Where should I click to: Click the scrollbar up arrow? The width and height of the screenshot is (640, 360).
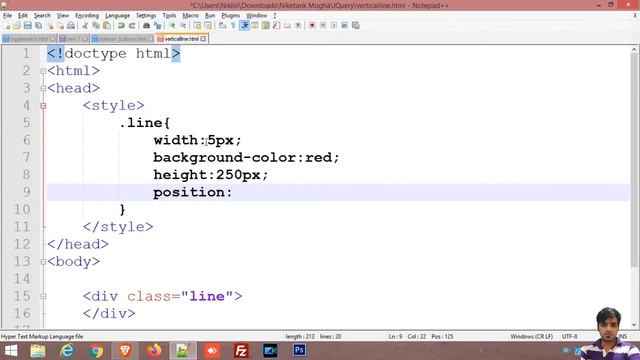[x=634, y=49]
